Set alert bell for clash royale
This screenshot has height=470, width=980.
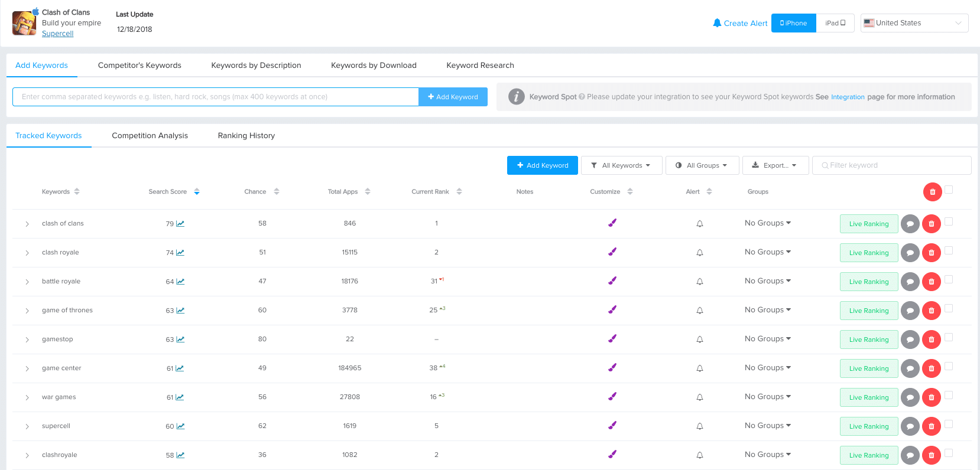point(700,253)
